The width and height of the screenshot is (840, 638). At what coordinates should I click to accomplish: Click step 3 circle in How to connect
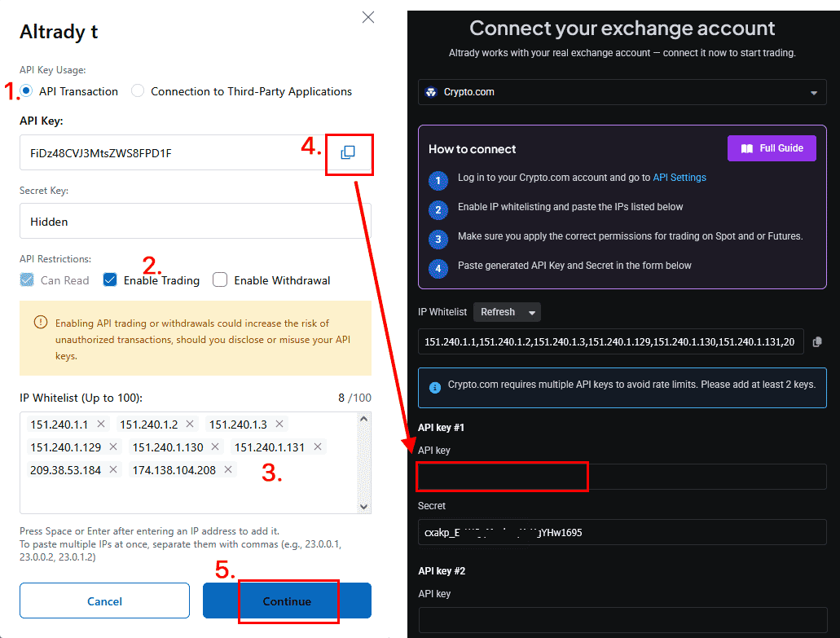(438, 239)
